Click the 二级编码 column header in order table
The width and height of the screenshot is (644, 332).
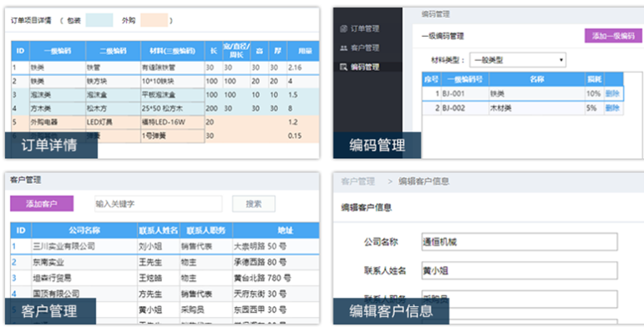pos(113,51)
